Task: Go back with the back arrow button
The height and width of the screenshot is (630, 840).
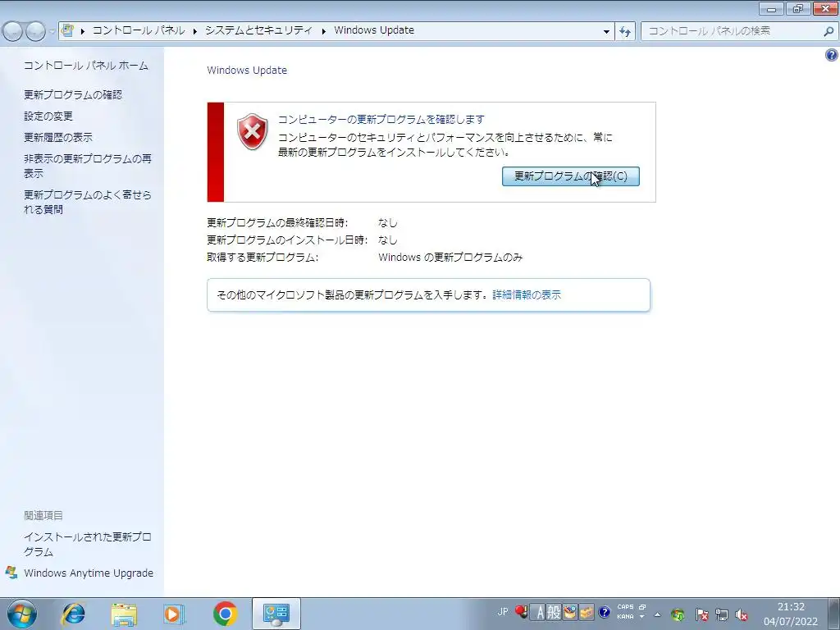Action: (x=13, y=32)
